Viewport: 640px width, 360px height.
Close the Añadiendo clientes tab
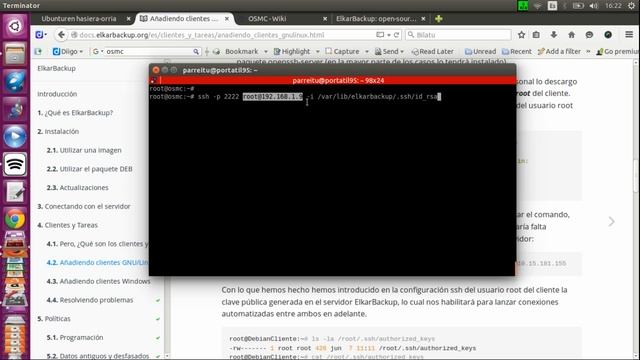(x=227, y=19)
